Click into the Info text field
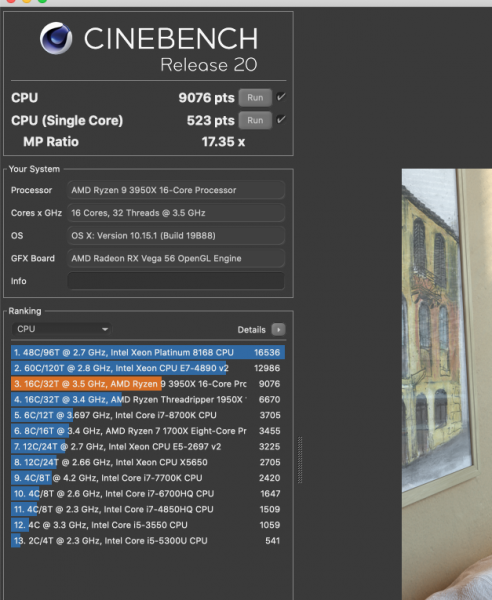 176,281
